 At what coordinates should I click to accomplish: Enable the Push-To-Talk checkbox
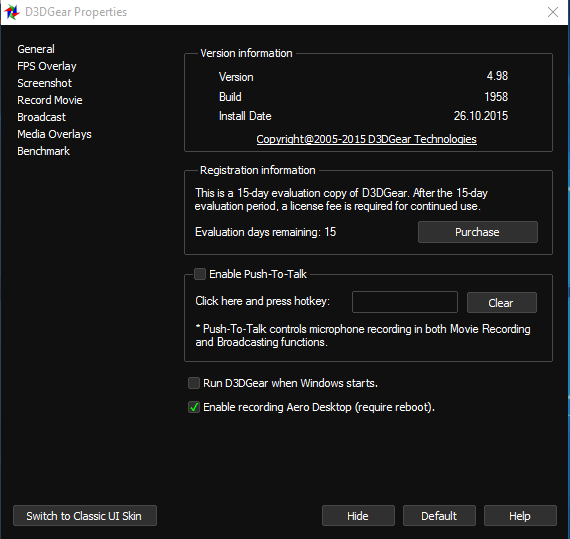pos(200,274)
